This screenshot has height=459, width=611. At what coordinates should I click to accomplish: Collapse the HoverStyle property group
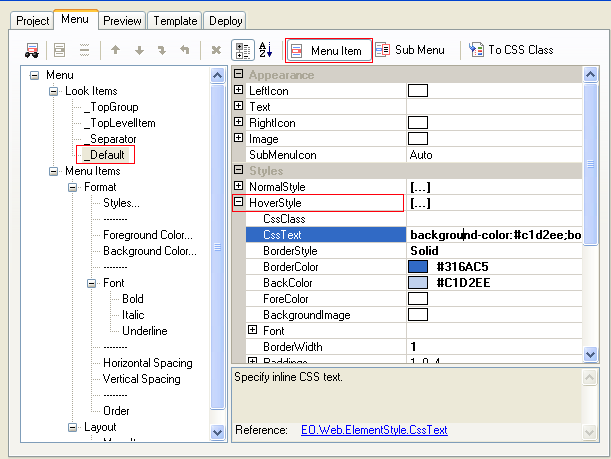tap(239, 203)
